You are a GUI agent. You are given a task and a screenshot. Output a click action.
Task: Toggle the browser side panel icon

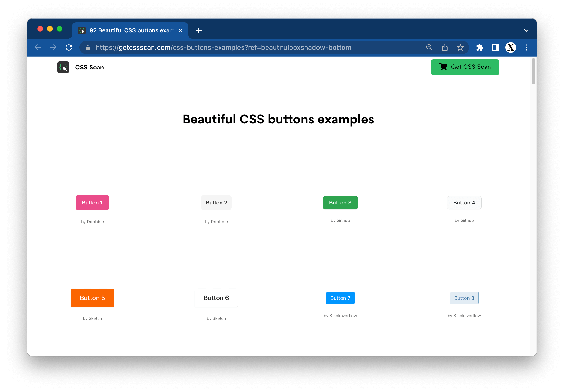coord(495,47)
